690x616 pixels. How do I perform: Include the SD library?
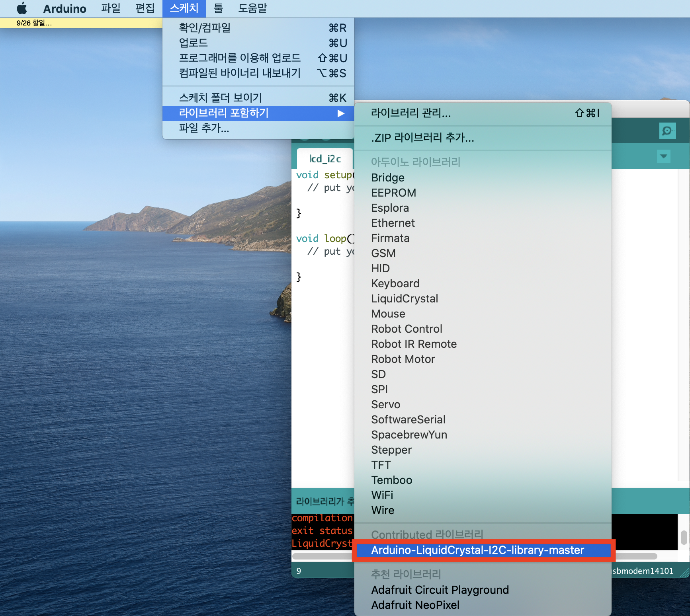pyautogui.click(x=483, y=374)
